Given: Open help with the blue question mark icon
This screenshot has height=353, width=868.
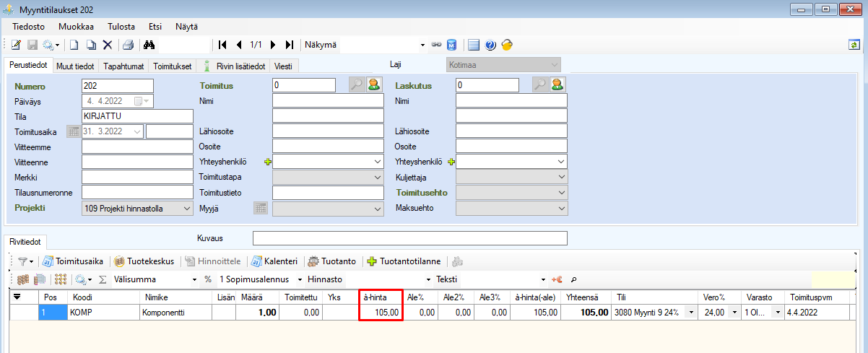Looking at the screenshot, I should pos(491,45).
